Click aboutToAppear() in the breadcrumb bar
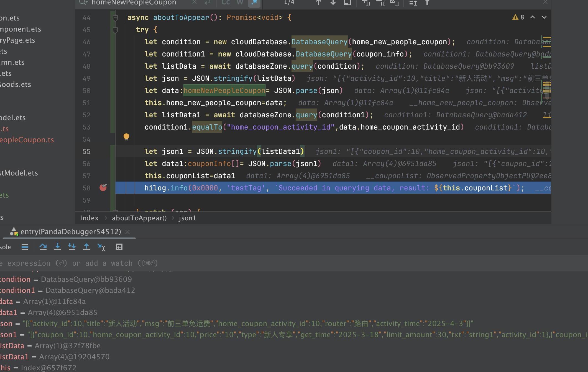The image size is (588, 372). coord(139,218)
